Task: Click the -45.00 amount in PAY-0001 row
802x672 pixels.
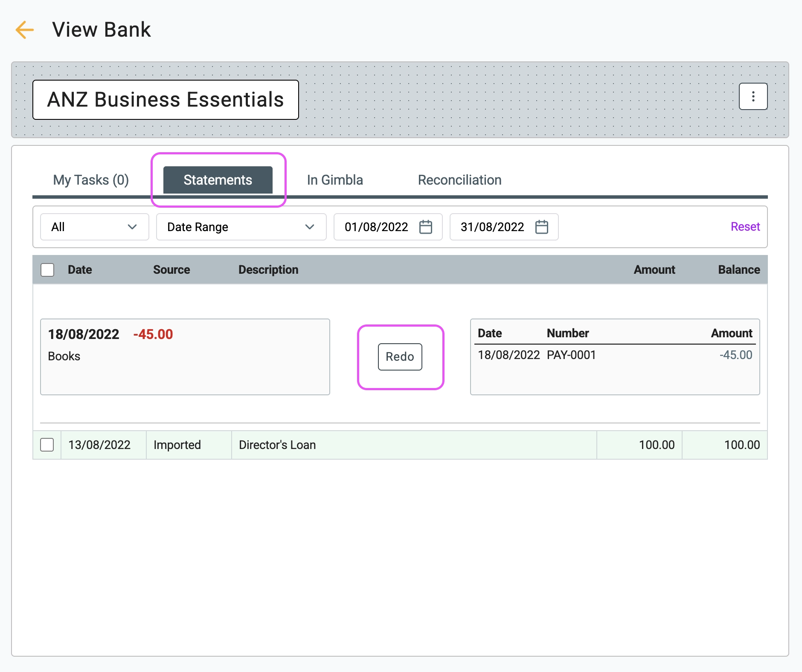Action: pos(736,355)
